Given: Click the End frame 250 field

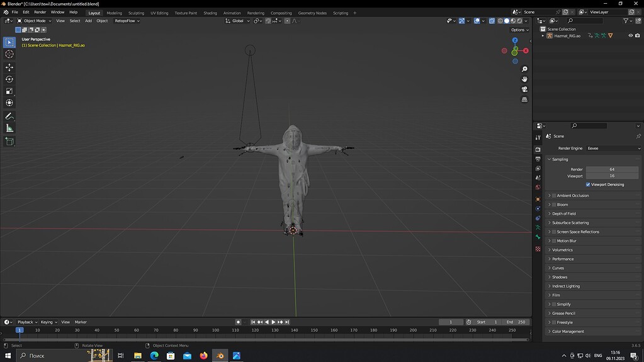Looking at the screenshot, I should click(516, 322).
